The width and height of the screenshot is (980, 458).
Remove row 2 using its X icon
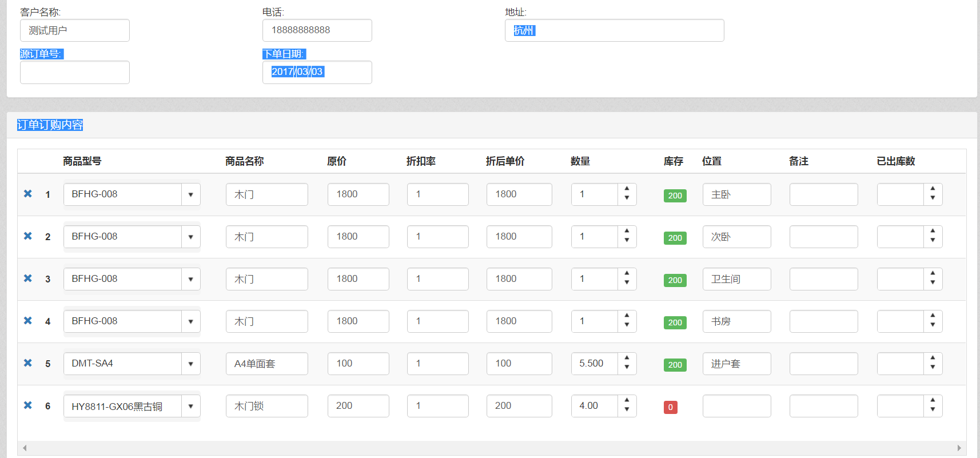tap(27, 236)
